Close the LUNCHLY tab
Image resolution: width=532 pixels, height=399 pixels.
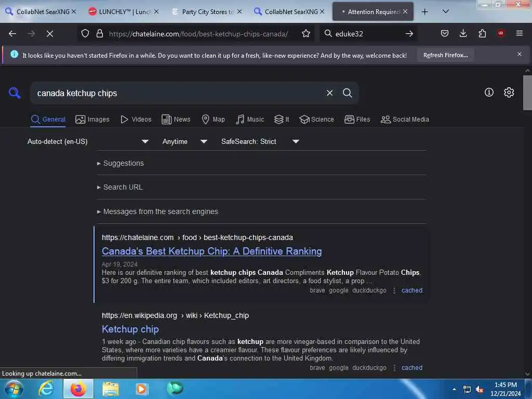[x=156, y=12]
